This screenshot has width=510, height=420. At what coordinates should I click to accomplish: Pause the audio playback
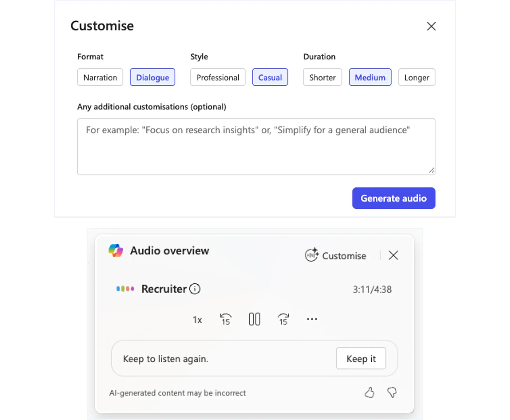click(254, 319)
